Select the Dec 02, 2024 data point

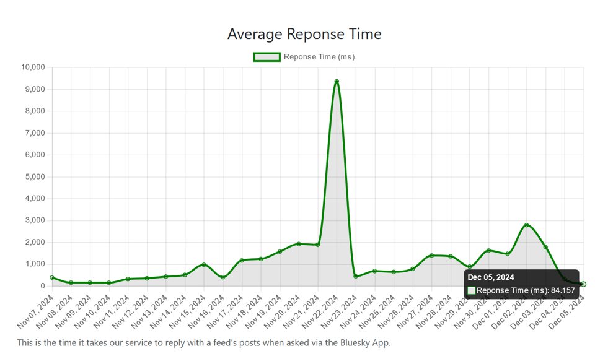pos(526,225)
